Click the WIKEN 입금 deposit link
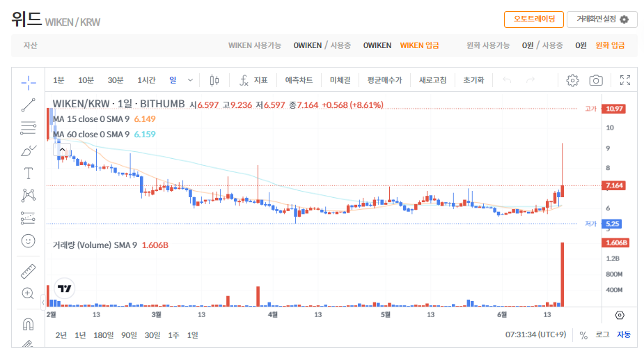 coord(419,45)
